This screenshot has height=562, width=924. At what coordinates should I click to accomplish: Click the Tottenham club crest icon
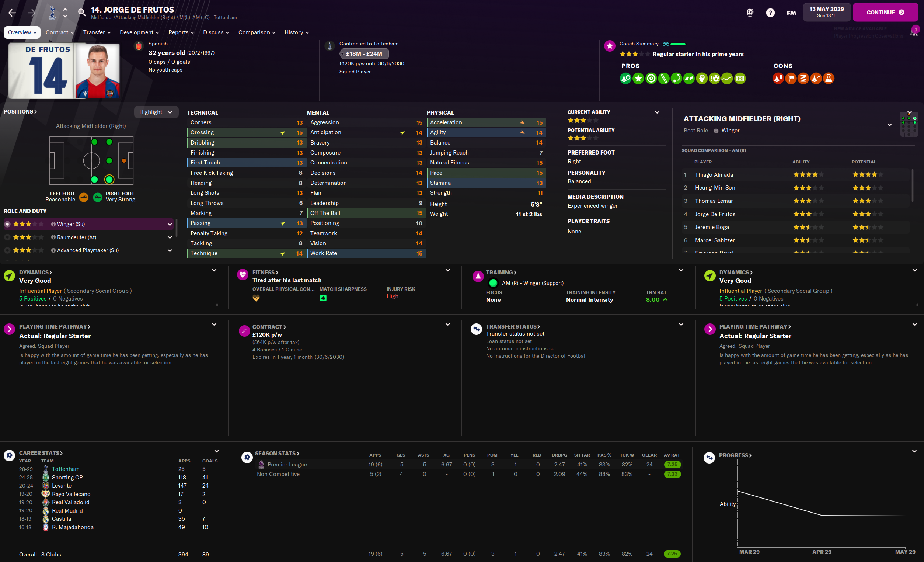[52, 13]
